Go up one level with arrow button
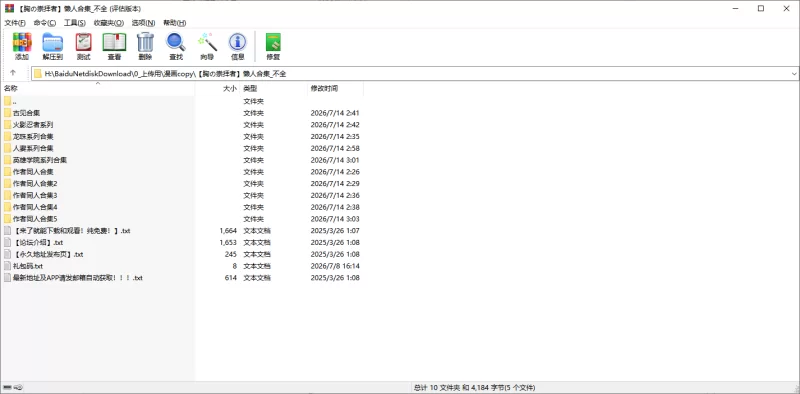The image size is (800, 394). pos(13,73)
